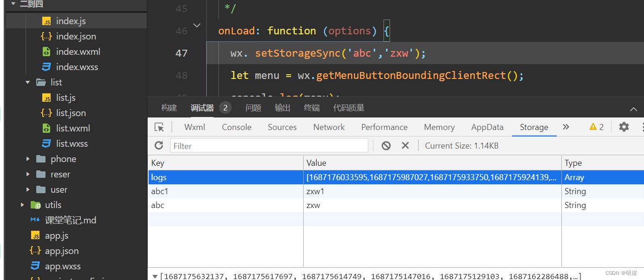Viewport: 644px width, 280px height.
Task: Open the Network tab
Action: 329,127
